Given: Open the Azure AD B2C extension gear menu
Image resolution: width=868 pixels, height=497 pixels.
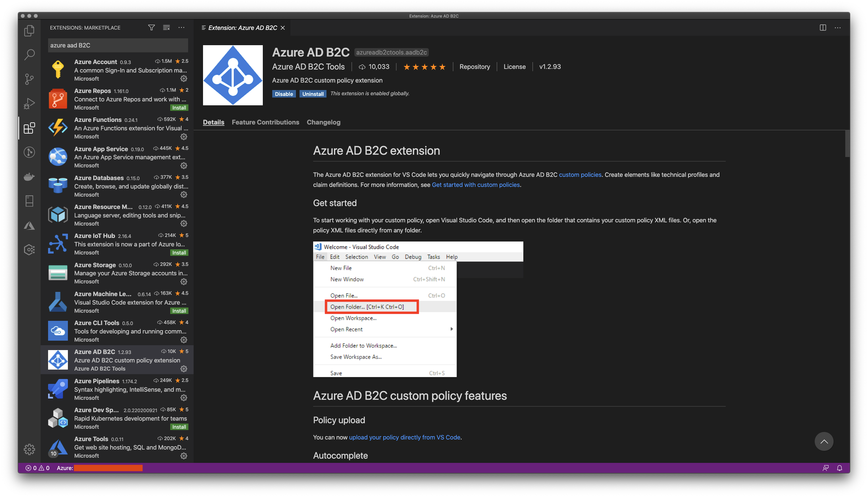Looking at the screenshot, I should pyautogui.click(x=184, y=369).
